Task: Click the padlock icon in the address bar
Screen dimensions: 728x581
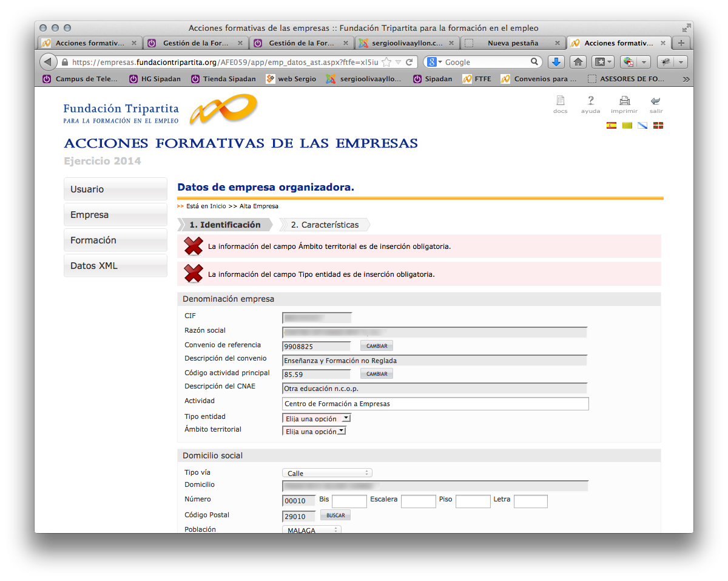Action: [64, 62]
